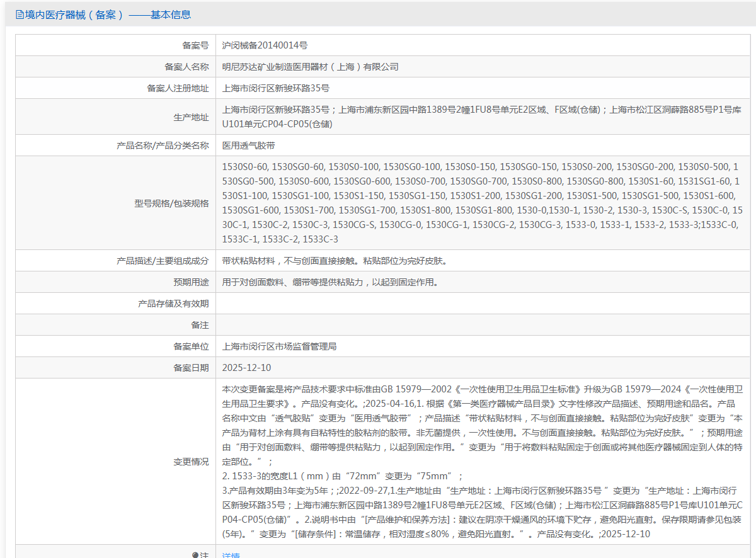Click the 产品存储及有效期 label
The height and width of the screenshot is (558, 756).
[173, 304]
